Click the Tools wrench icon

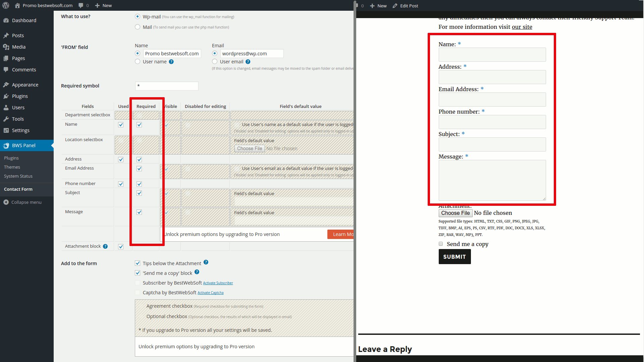tap(6, 119)
